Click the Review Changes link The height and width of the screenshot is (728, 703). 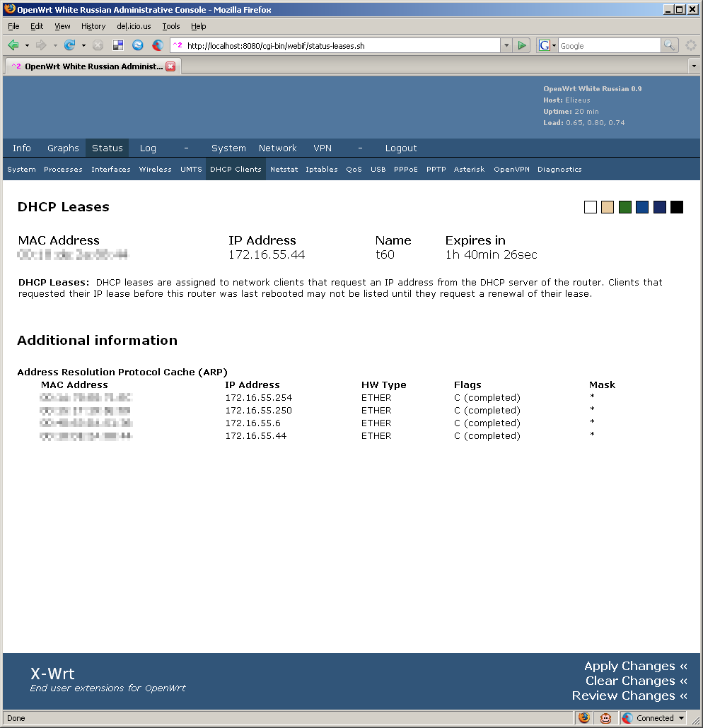tap(629, 695)
